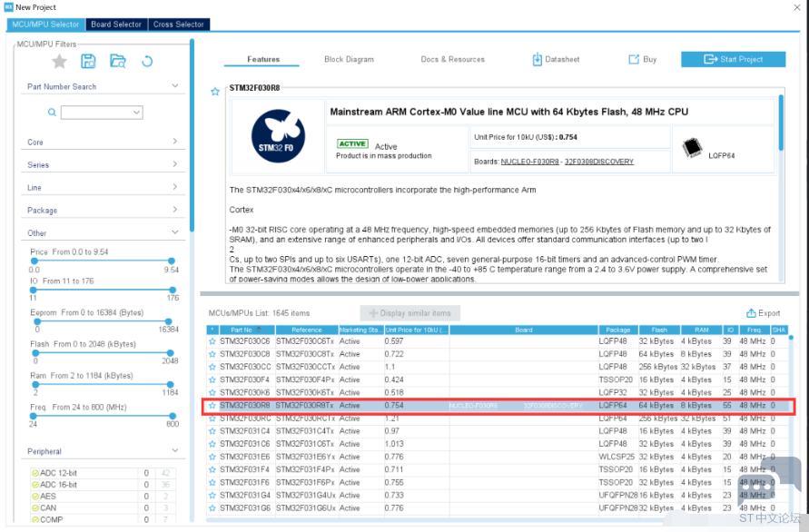Image resolution: width=809 pixels, height=532 pixels.
Task: Favorite the STM32F030R8 detail star
Action: pos(215,92)
